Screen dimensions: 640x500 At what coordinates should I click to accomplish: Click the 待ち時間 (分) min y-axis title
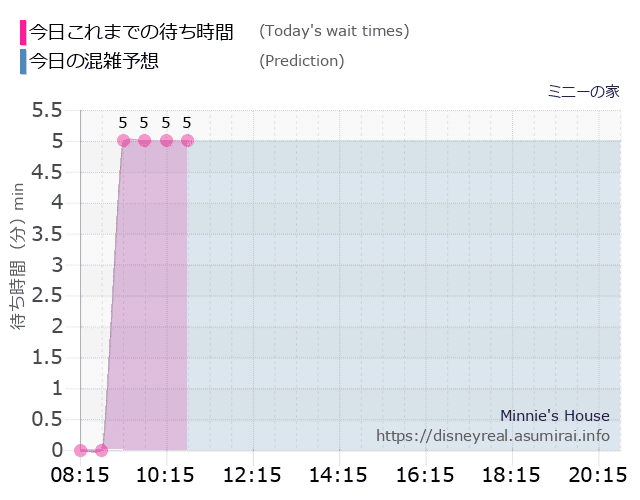pyautogui.click(x=18, y=256)
